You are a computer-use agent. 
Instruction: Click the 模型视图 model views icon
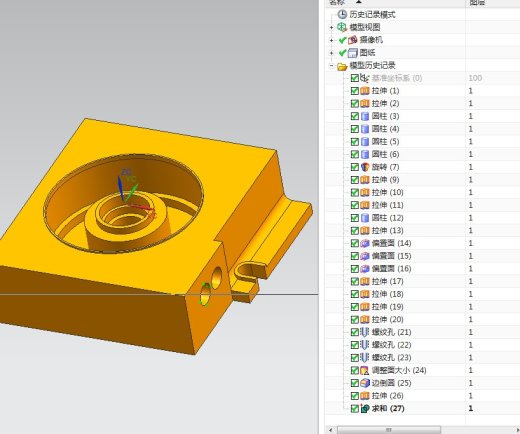(342, 27)
